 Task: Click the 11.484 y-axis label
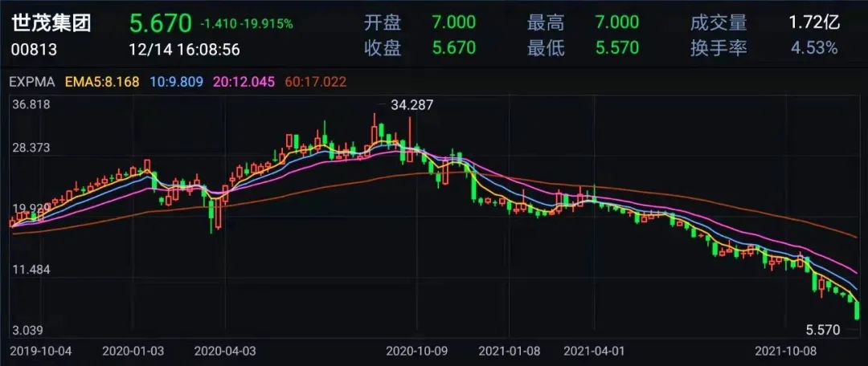31,270
